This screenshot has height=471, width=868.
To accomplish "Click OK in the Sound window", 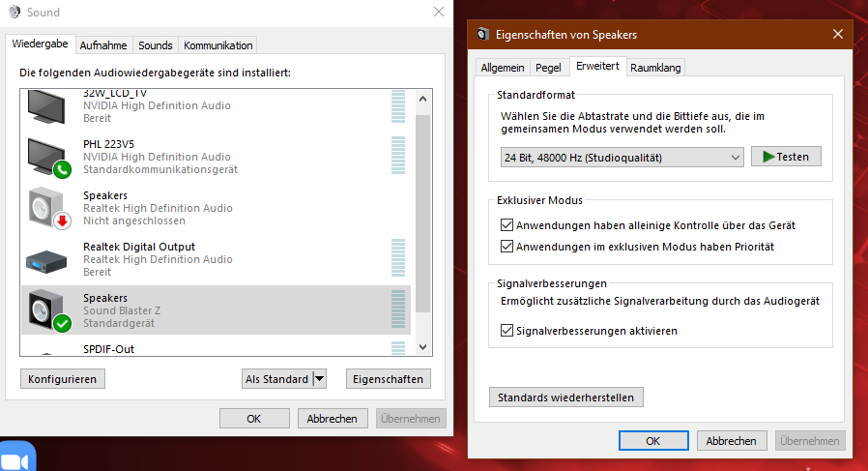I will point(254,419).
